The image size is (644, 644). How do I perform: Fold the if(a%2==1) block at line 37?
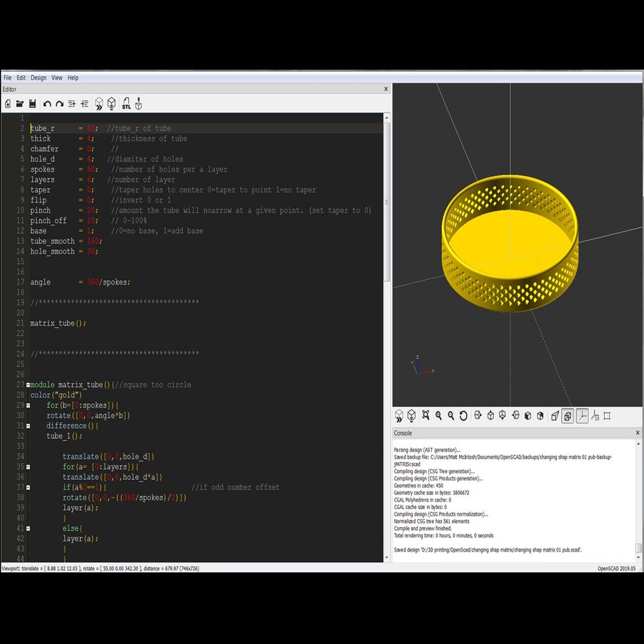28,487
